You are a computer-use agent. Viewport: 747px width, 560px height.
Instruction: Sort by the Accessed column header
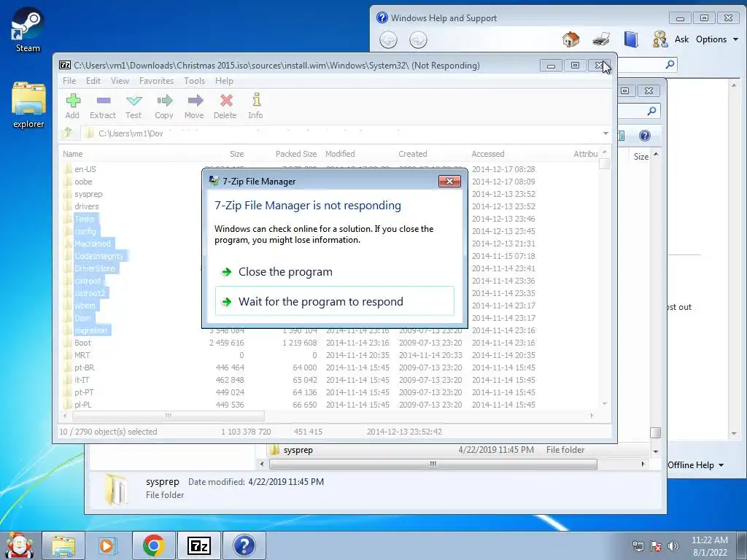488,154
